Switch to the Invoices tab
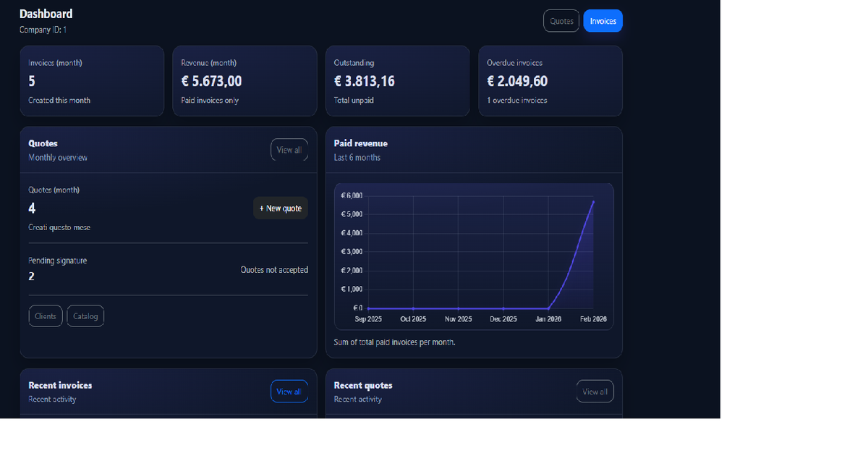Screen dimensions: 868x456 click(x=603, y=21)
